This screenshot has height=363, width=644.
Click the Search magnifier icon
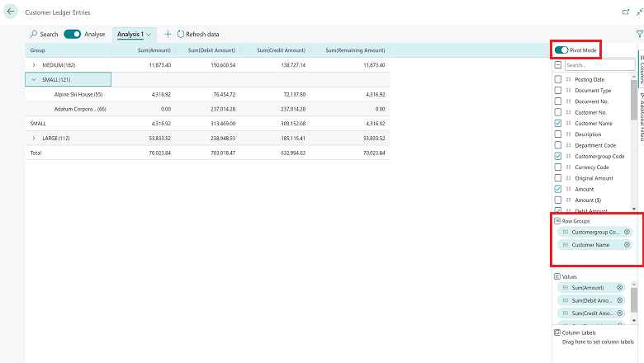[x=34, y=34]
